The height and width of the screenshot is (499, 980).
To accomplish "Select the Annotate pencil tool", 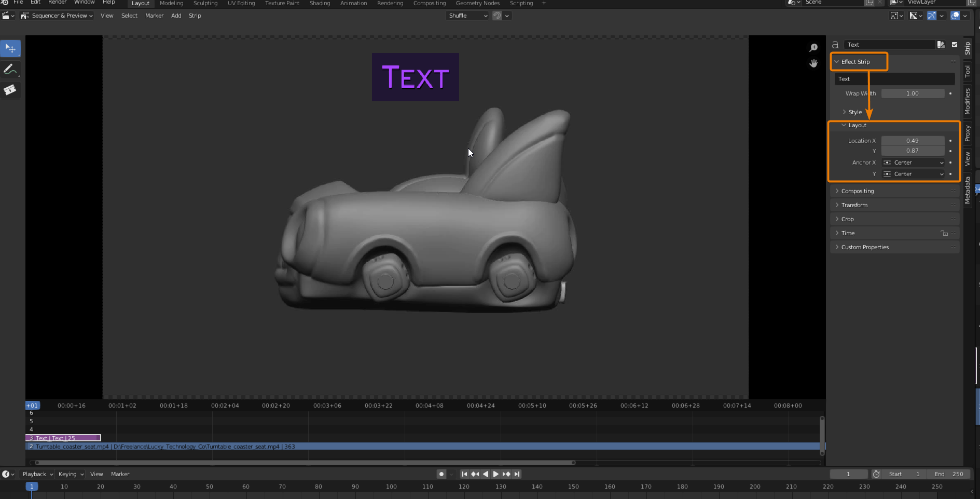I will pyautogui.click(x=10, y=69).
